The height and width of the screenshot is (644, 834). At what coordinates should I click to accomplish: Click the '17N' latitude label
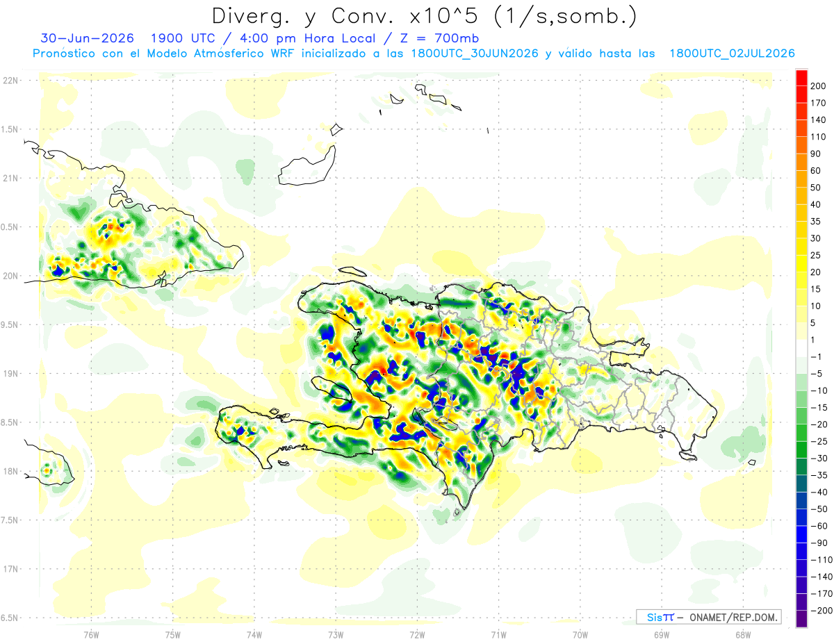[x=10, y=569]
